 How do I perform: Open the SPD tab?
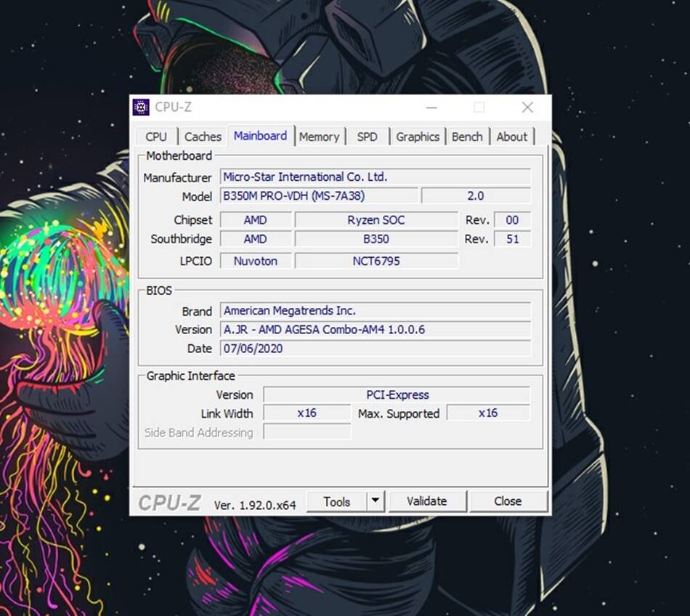(x=367, y=137)
